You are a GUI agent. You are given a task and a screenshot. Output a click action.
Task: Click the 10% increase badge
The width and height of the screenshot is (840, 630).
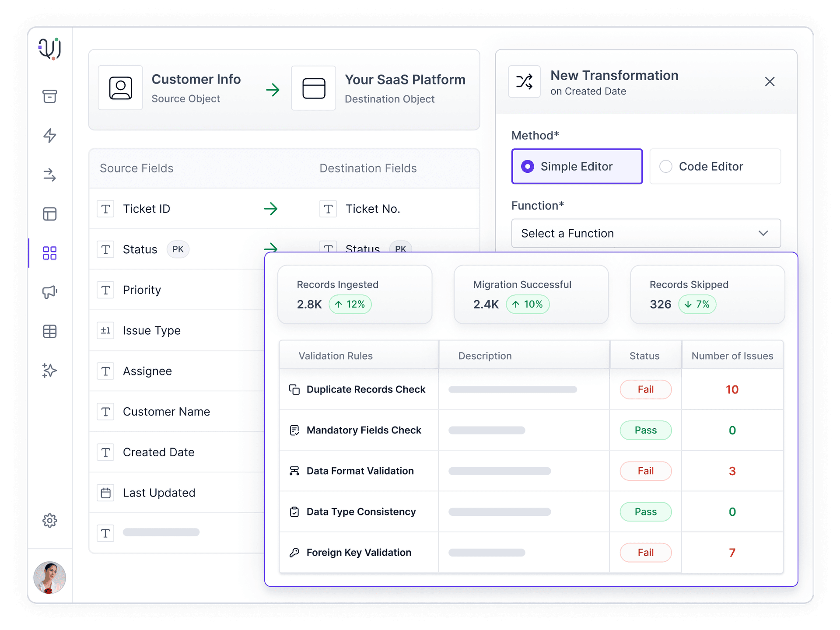coord(528,304)
